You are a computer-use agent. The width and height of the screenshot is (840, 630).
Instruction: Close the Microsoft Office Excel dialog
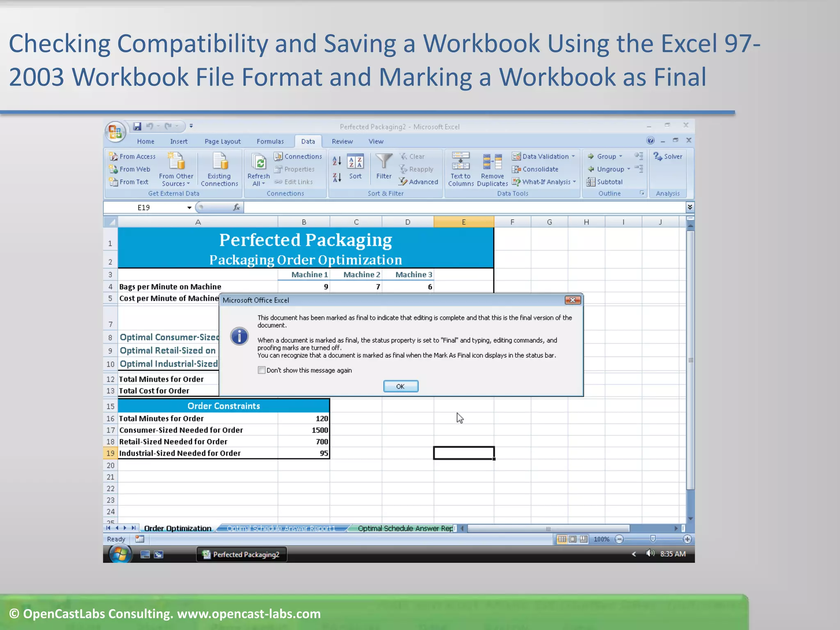click(573, 300)
